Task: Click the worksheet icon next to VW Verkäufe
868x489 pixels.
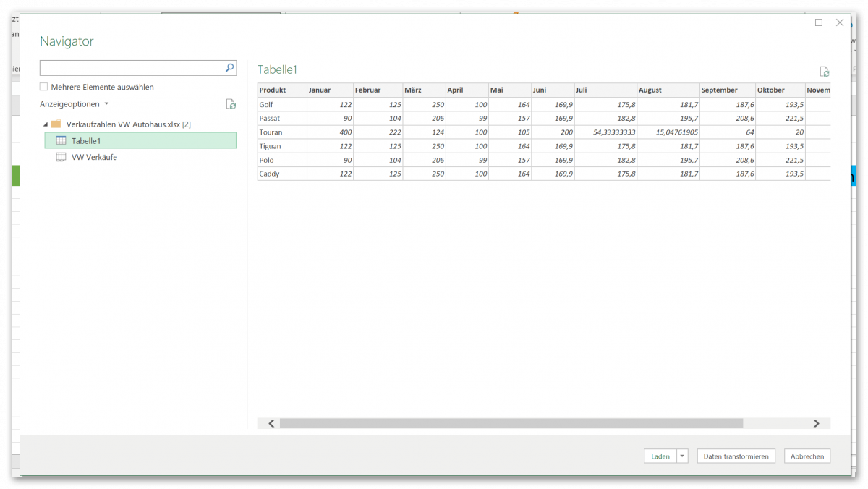Action: tap(61, 157)
